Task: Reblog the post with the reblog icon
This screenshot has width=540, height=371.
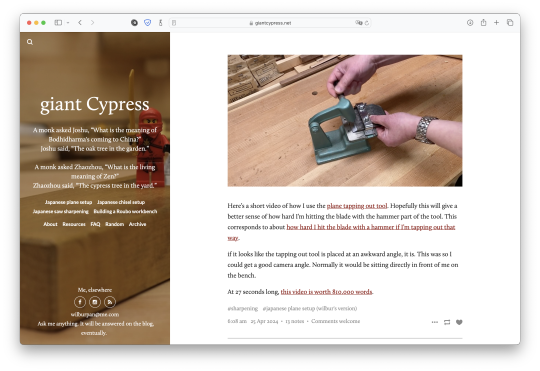Action: [447, 322]
